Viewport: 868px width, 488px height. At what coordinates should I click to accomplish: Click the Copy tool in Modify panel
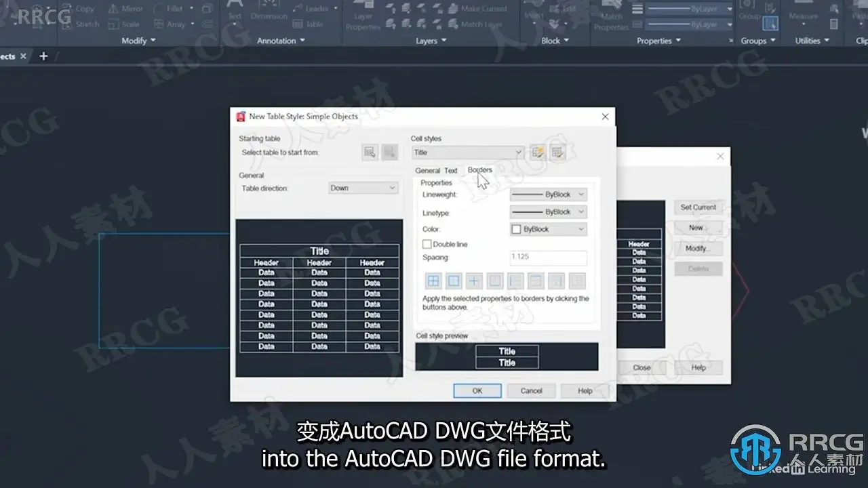coord(79,9)
